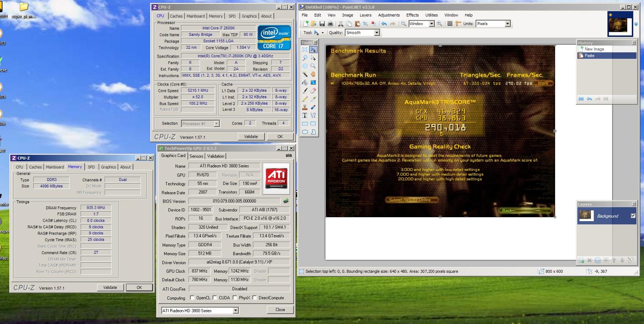Click the New image icon in Paint.NET toolbar
Image resolution: width=644 pixels, height=324 pixels.
pos(305,24)
